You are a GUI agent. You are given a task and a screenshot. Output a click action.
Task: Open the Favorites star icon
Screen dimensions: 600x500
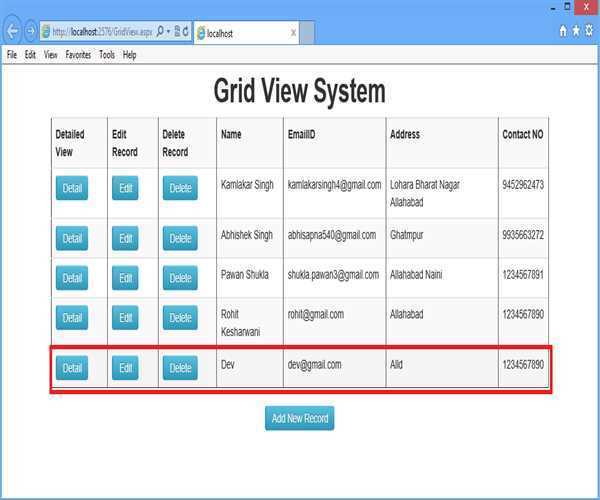click(x=577, y=32)
